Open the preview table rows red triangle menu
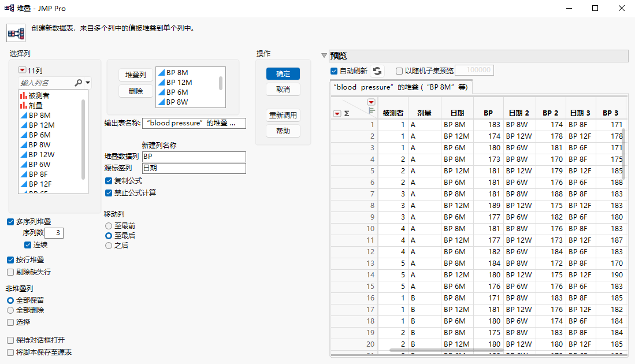The width and height of the screenshot is (635, 364). 337,113
